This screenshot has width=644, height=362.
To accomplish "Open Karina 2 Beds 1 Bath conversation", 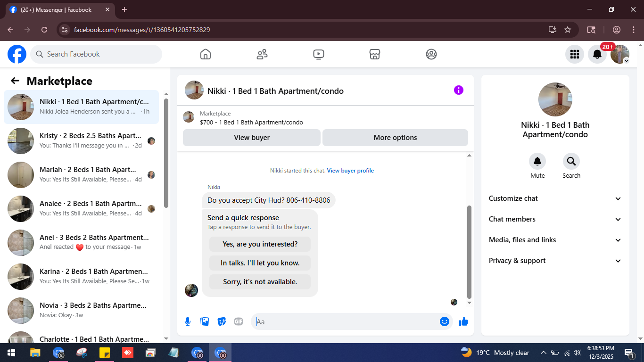I will pyautogui.click(x=81, y=277).
